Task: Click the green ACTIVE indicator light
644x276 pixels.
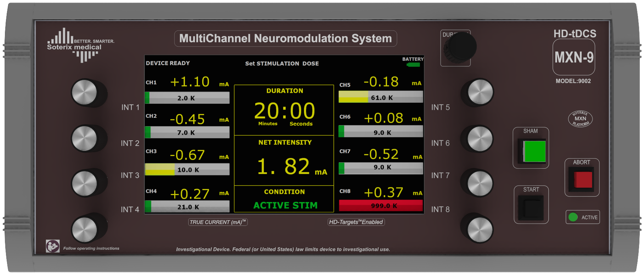Action: (x=573, y=217)
